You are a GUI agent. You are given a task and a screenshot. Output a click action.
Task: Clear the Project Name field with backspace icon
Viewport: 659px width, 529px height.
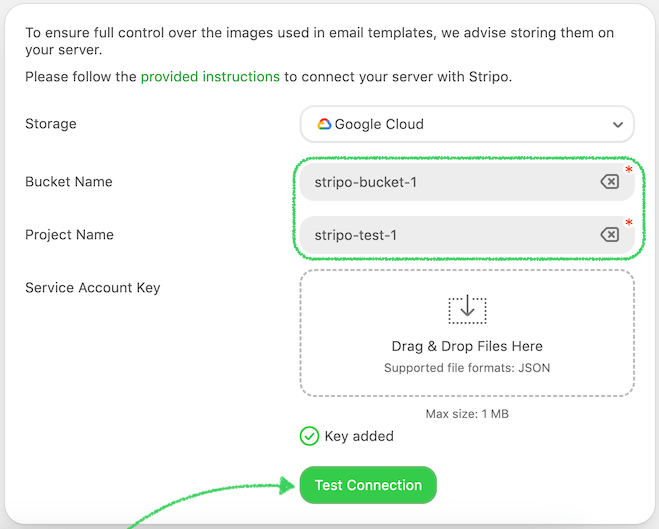point(608,235)
